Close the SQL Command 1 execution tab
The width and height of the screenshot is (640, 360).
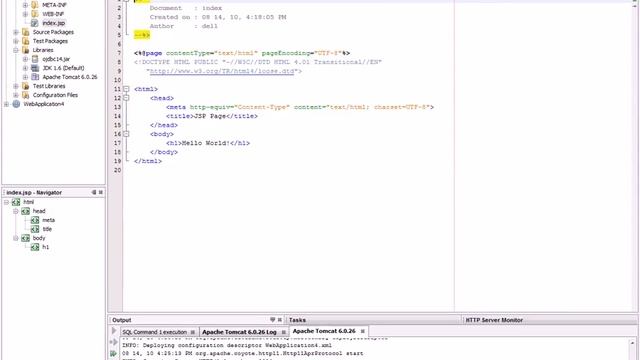193,332
